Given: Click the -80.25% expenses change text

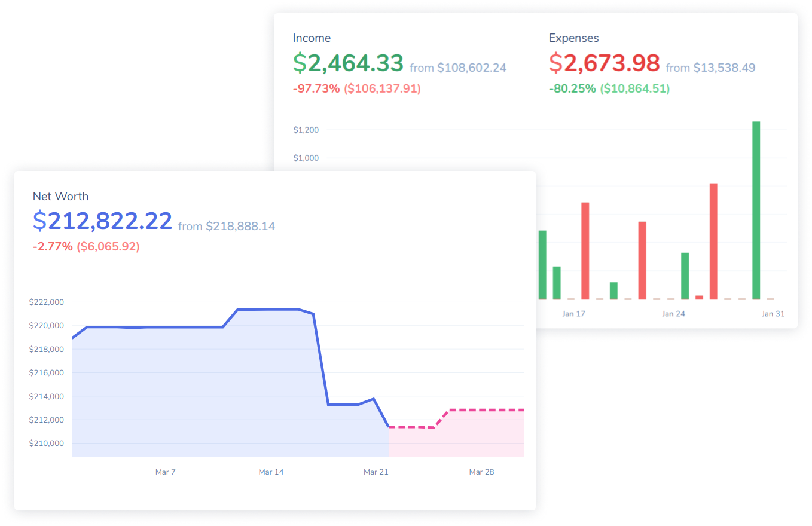Looking at the screenshot, I should coord(572,89).
